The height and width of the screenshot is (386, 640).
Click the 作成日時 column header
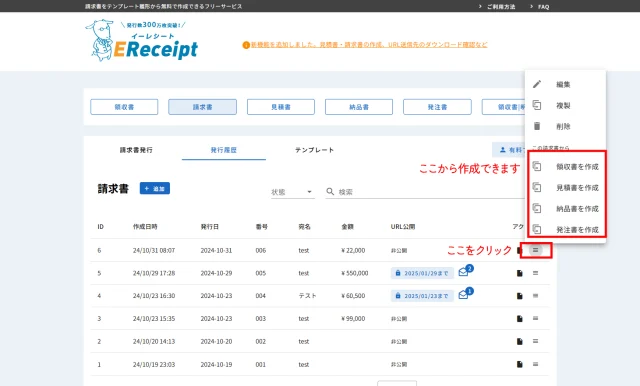(145, 226)
